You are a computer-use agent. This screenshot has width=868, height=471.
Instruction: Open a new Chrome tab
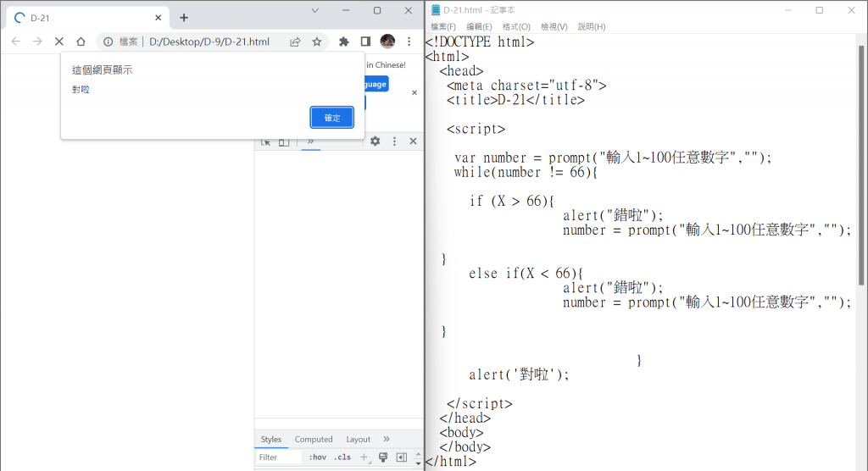tap(184, 18)
